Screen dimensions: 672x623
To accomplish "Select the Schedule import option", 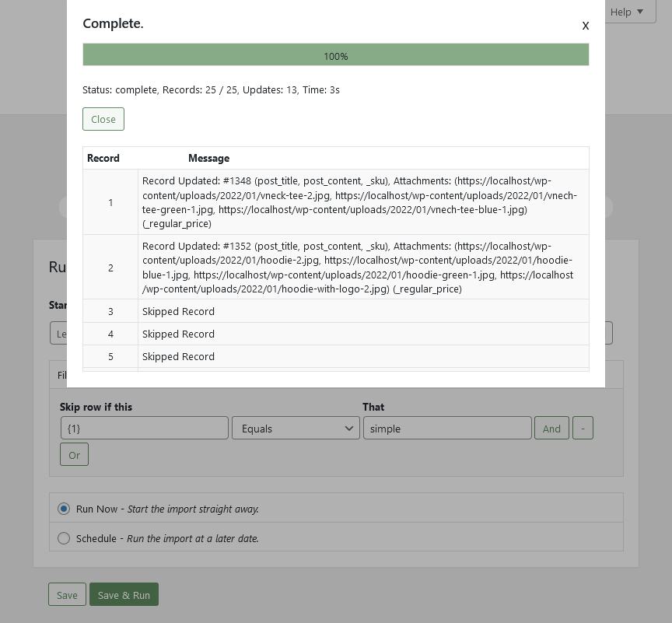I will click(64, 538).
